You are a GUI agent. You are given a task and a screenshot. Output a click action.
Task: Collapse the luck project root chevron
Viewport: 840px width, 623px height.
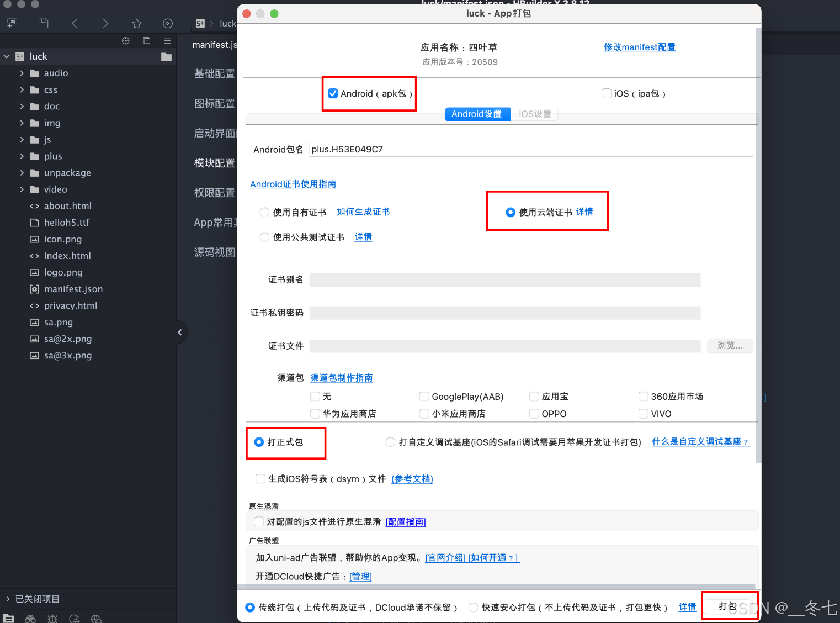click(7, 56)
